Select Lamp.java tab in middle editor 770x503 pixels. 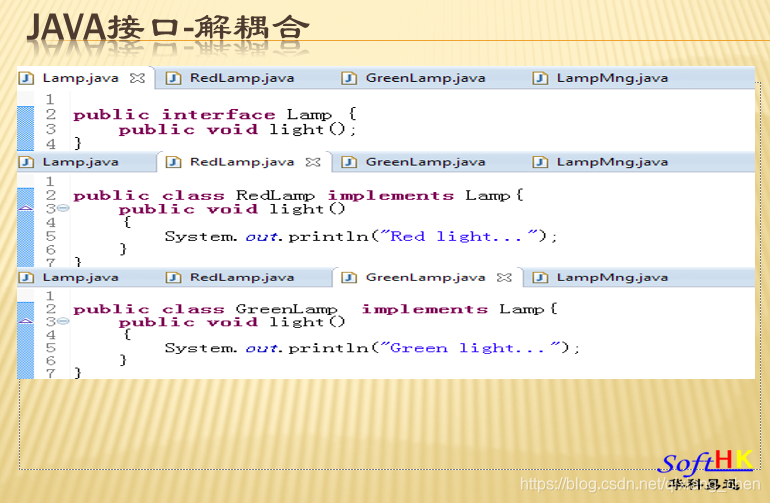(81, 162)
